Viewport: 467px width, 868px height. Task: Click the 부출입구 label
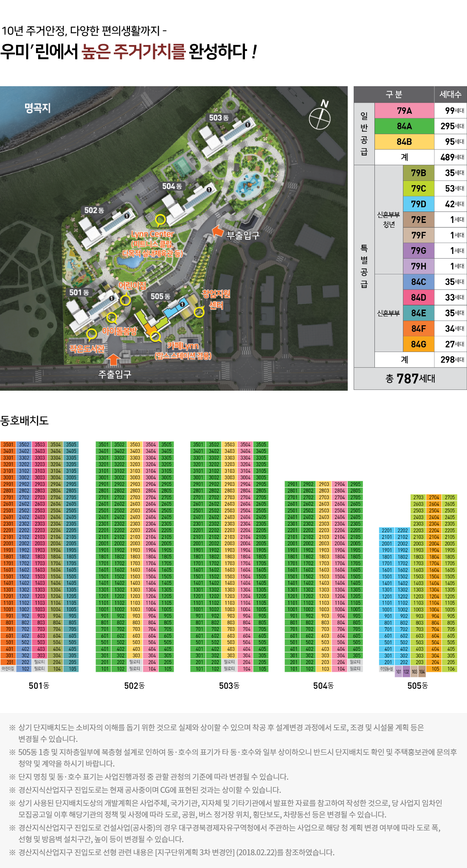click(243, 235)
